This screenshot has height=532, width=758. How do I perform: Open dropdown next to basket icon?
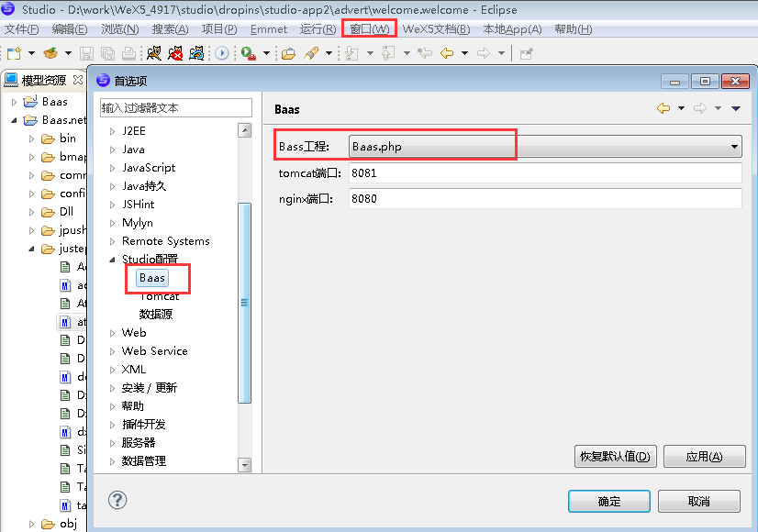click(x=68, y=53)
